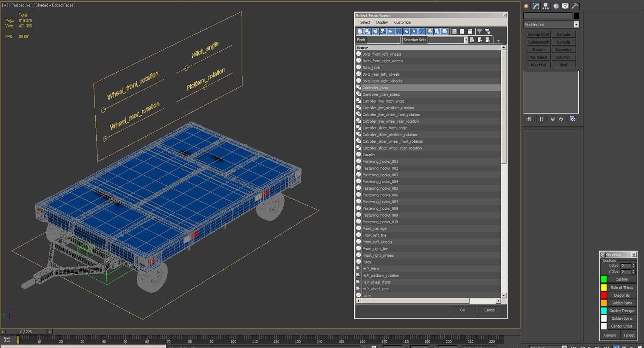Click Golden Ratio overlay button
The height and width of the screenshot is (348, 644).
(621, 303)
